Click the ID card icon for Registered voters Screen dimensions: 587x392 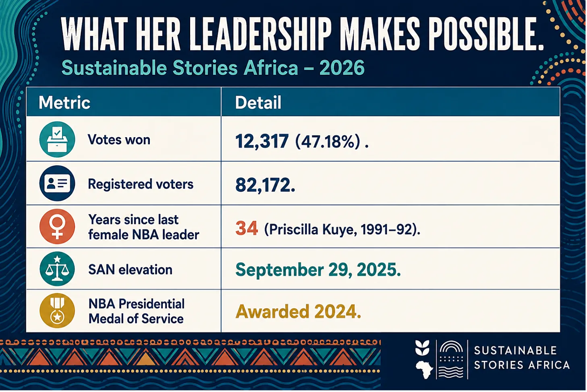click(57, 184)
